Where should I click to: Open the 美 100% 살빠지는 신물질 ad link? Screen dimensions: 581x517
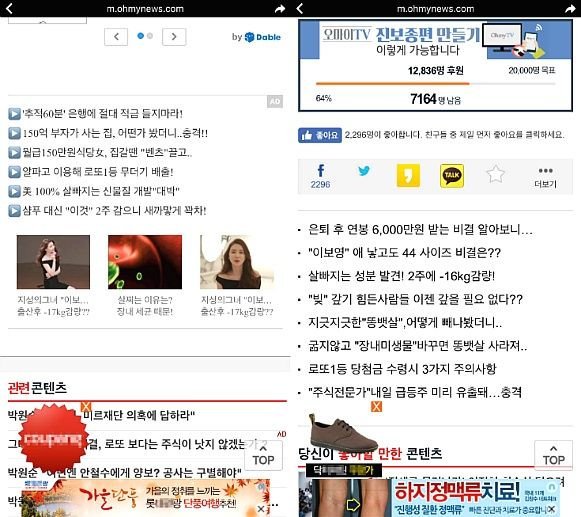click(x=101, y=191)
